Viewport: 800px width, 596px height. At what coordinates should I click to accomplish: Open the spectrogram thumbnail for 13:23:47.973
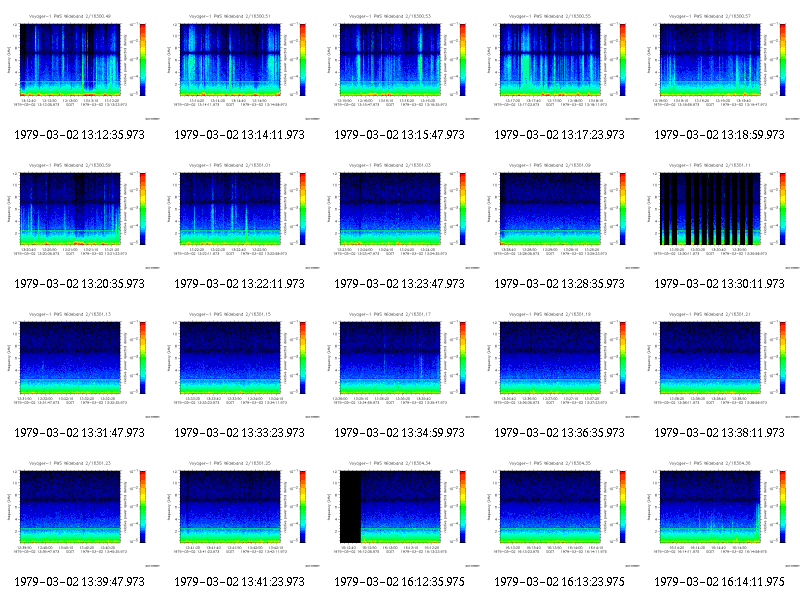click(400, 215)
